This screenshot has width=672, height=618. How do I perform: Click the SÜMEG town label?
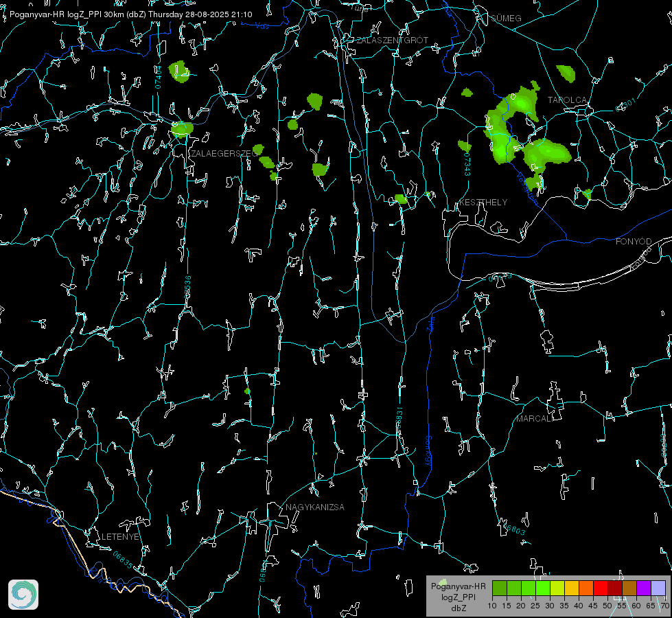[x=506, y=18]
